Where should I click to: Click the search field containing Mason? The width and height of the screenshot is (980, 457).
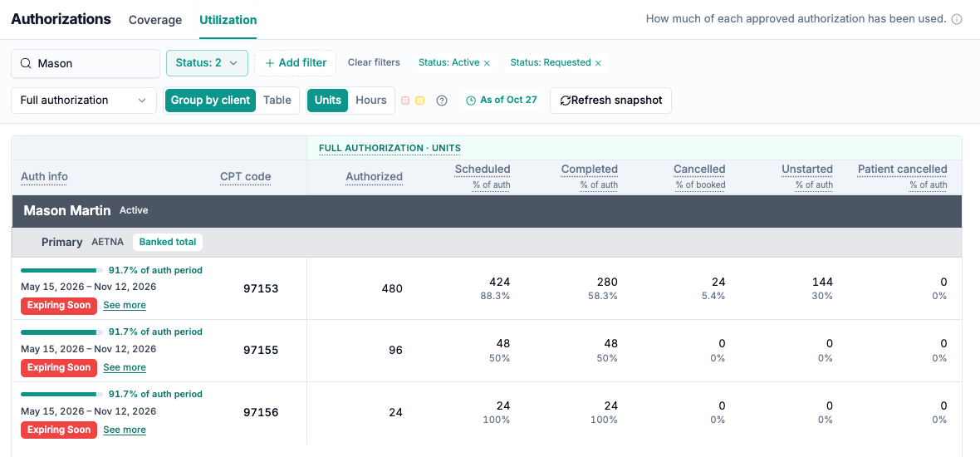click(86, 63)
